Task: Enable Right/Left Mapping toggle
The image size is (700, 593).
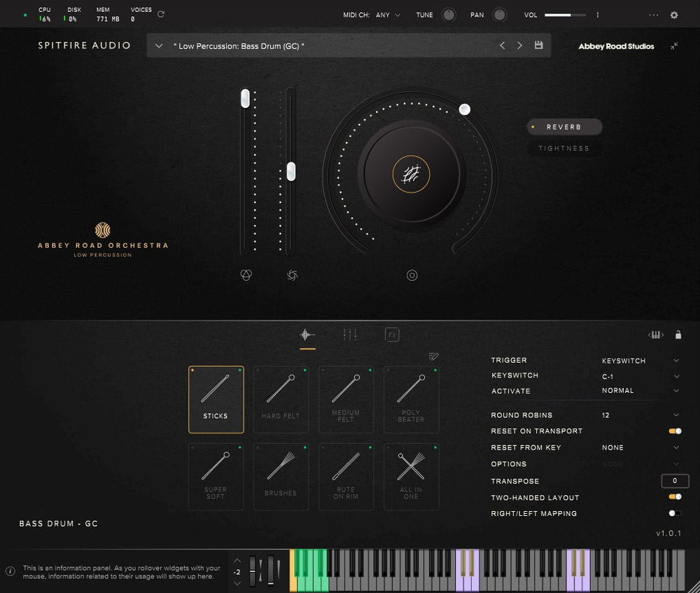Action: [675, 513]
